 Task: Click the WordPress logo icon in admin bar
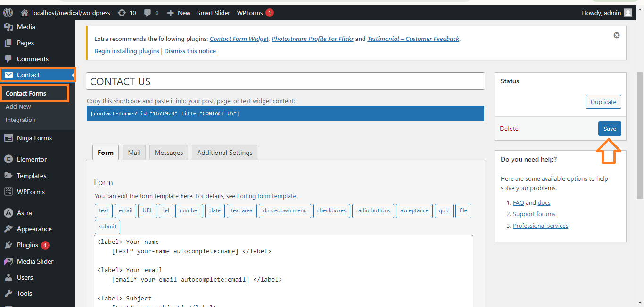(8, 13)
